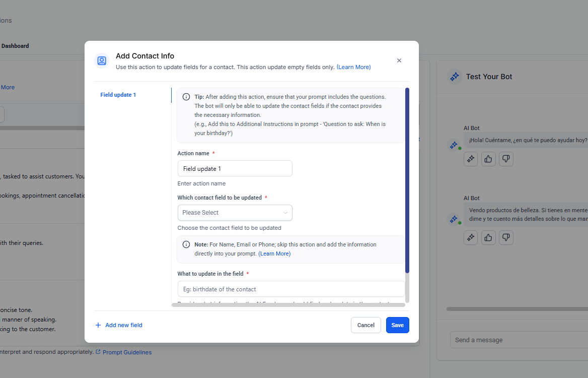Click the info icon beside the Tip text
The width and height of the screenshot is (588, 378).
pos(186,97)
